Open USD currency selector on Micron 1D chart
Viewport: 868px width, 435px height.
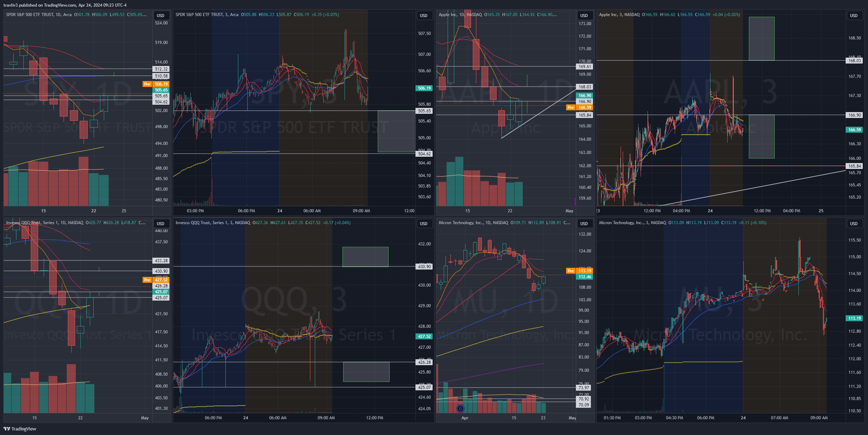coord(584,223)
